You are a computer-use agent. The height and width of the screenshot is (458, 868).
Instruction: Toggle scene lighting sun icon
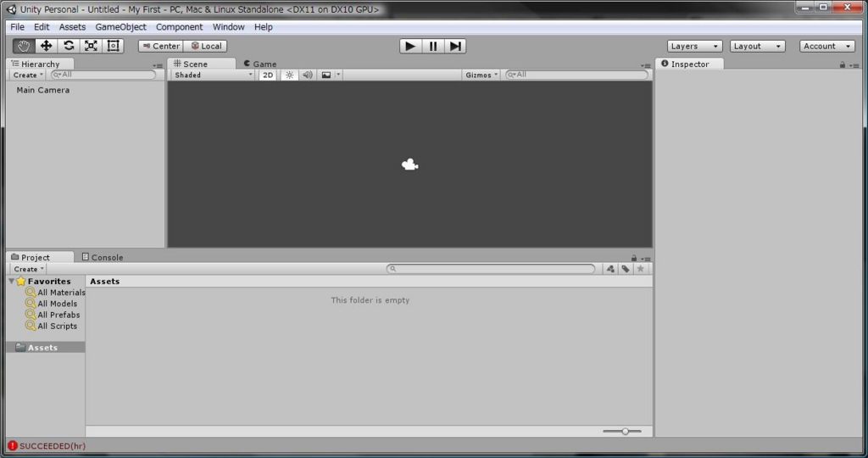tap(290, 75)
